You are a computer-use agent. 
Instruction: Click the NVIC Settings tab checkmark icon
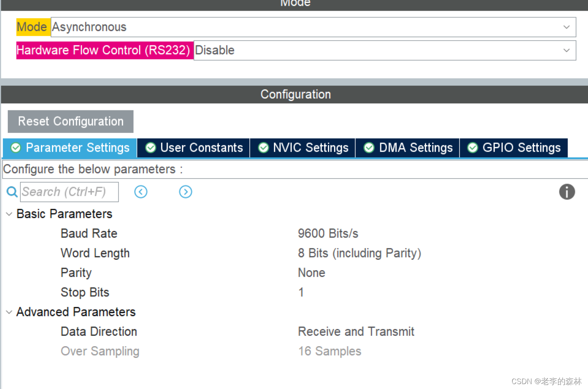tap(263, 148)
